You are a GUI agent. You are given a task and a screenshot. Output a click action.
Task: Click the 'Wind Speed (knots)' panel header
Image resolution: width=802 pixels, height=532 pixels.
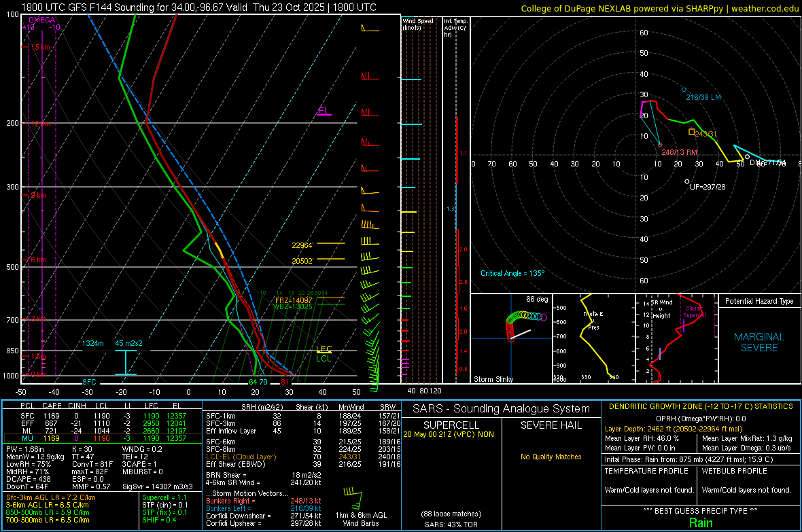pos(417,24)
